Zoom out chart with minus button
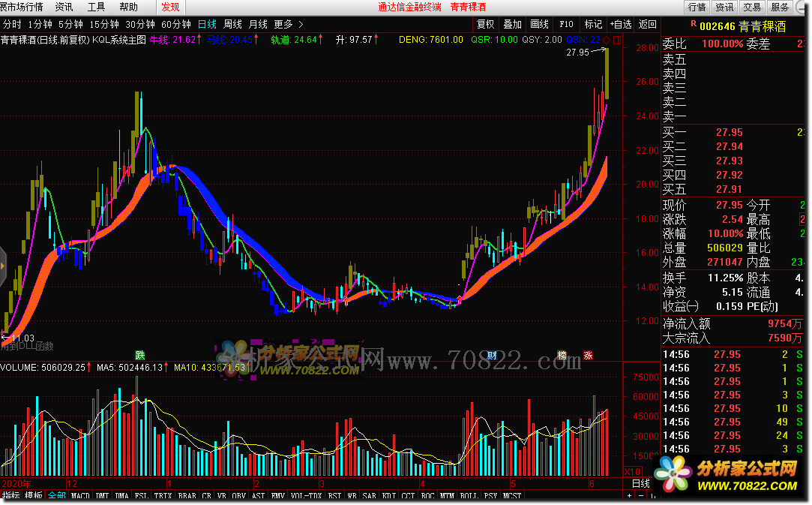Screen dimensions: 812x505 pyautogui.click(x=640, y=496)
